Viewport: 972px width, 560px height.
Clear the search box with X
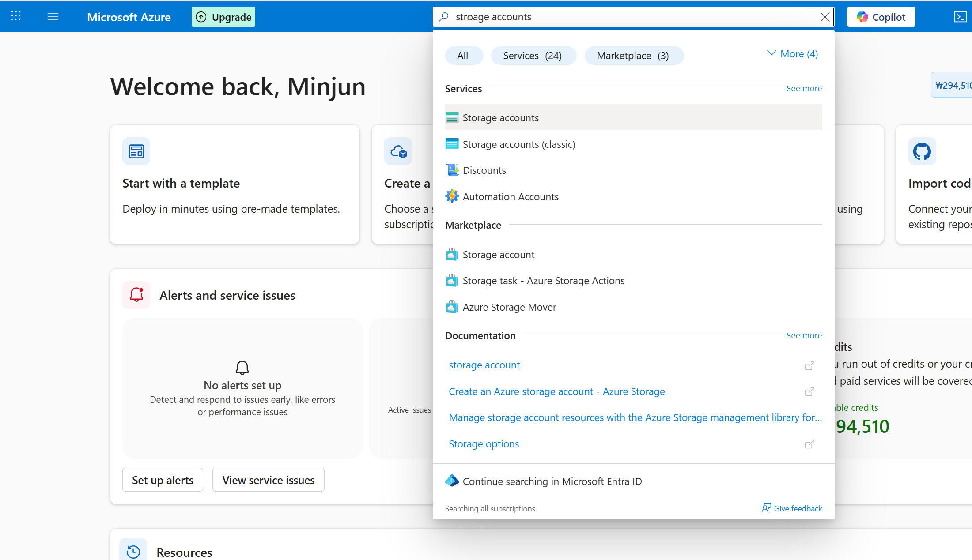coord(824,17)
